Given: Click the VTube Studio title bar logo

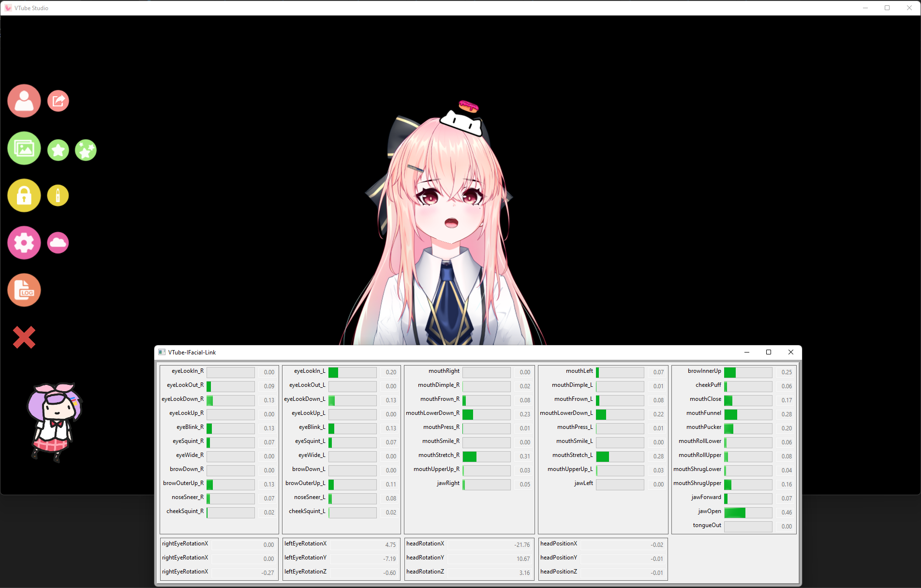Looking at the screenshot, I should 8,8.
